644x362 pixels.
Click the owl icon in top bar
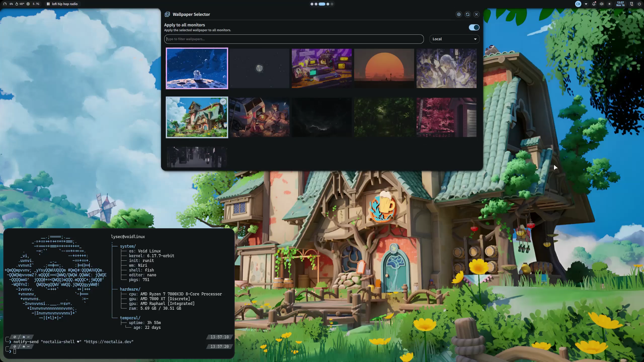click(631, 4)
